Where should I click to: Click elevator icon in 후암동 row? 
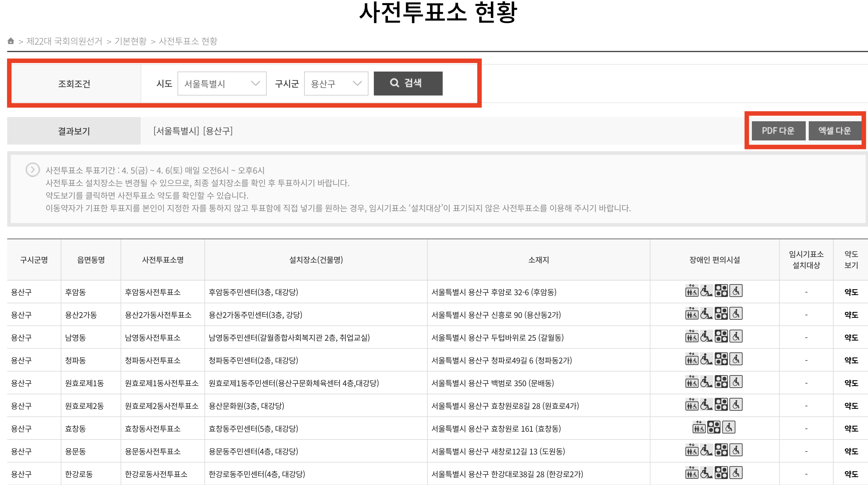tap(691, 291)
